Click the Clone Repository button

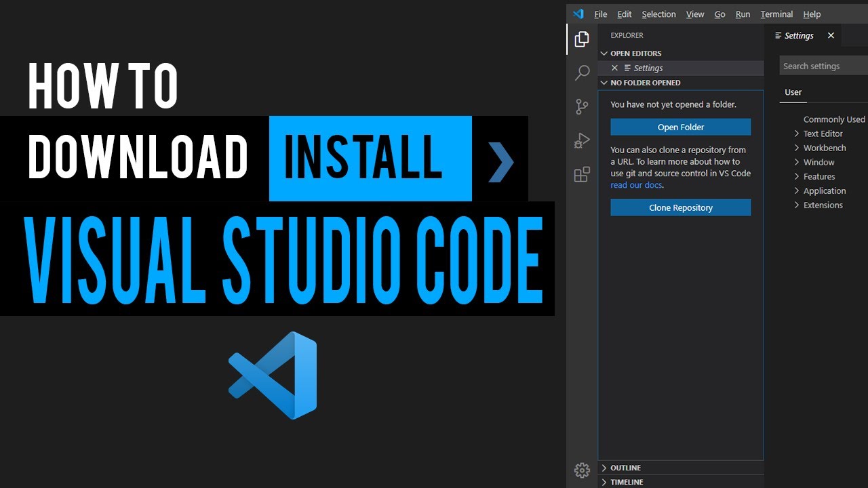681,207
